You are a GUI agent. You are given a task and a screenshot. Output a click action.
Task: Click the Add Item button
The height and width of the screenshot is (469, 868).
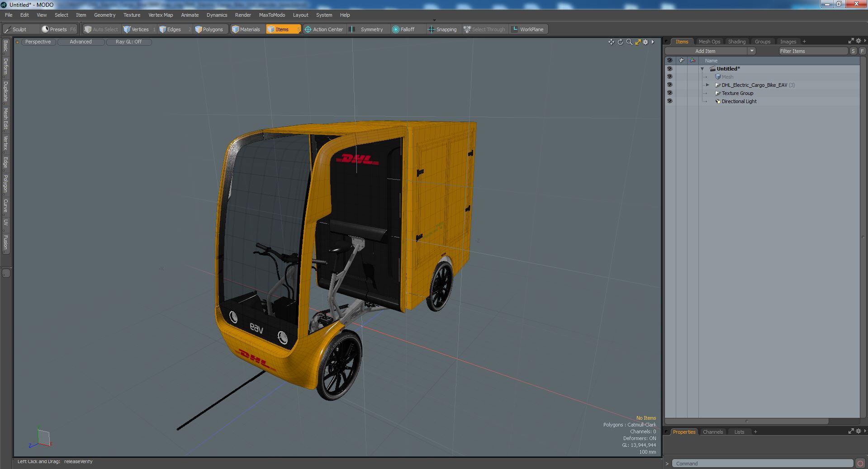click(705, 51)
